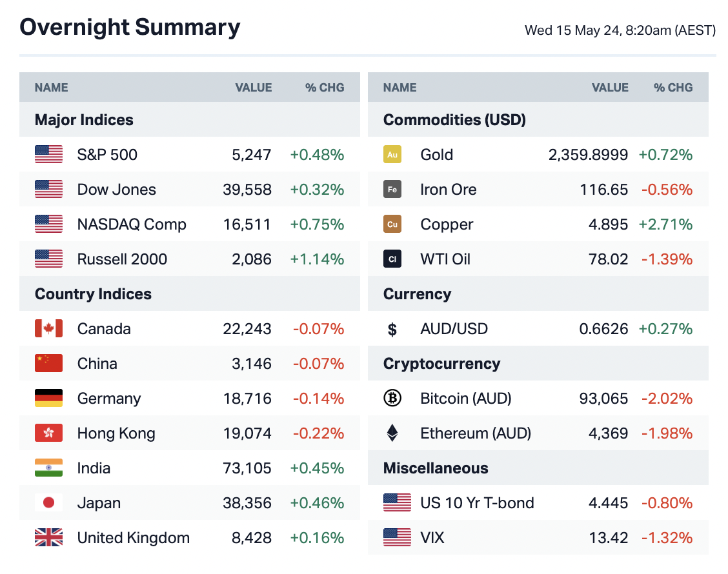Viewport: 728px width, 574px height.
Task: Click the AUD/USD dollar sign icon
Action: [392, 330]
